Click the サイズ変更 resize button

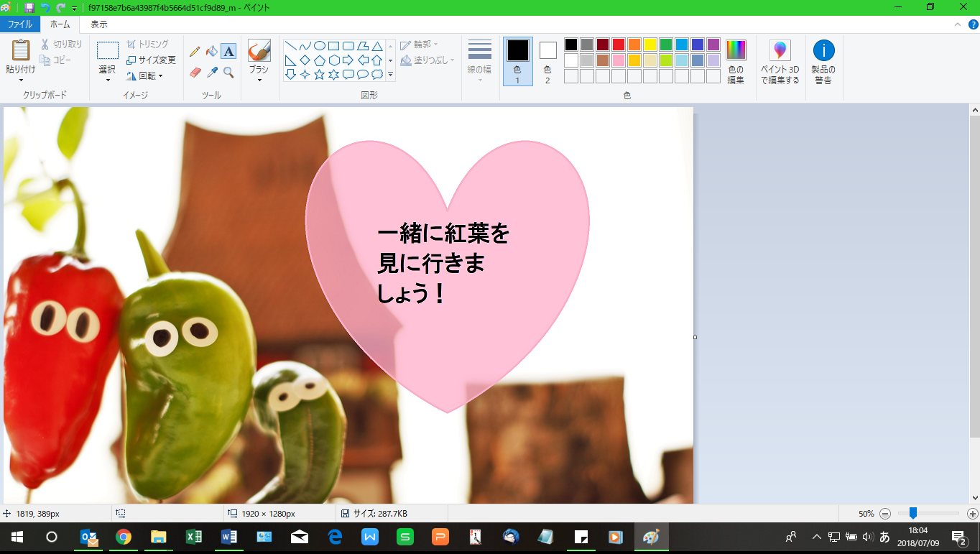pos(151,60)
